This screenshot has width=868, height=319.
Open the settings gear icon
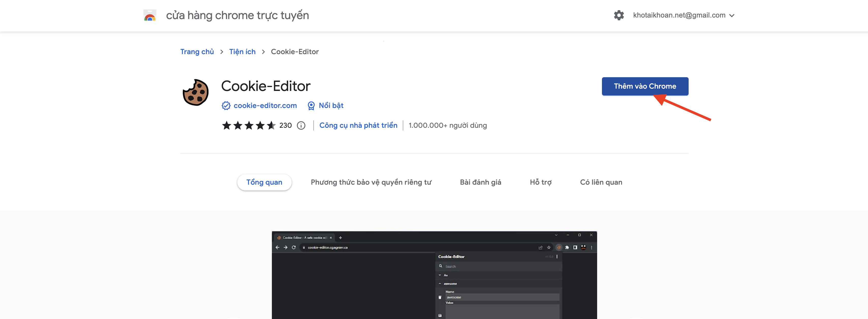click(619, 15)
